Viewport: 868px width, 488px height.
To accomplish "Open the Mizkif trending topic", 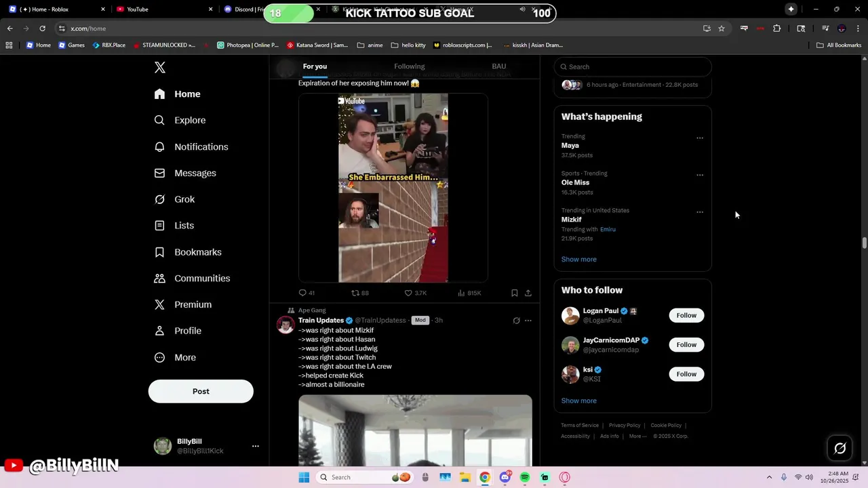I will click(571, 220).
